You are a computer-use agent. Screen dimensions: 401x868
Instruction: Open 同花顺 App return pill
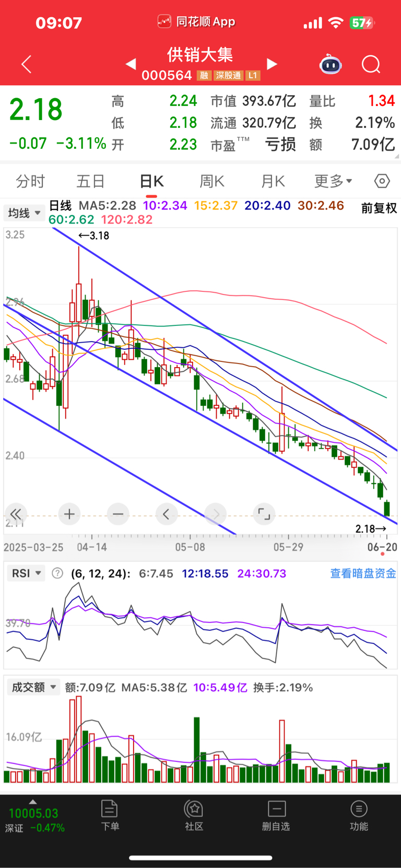pyautogui.click(x=196, y=22)
